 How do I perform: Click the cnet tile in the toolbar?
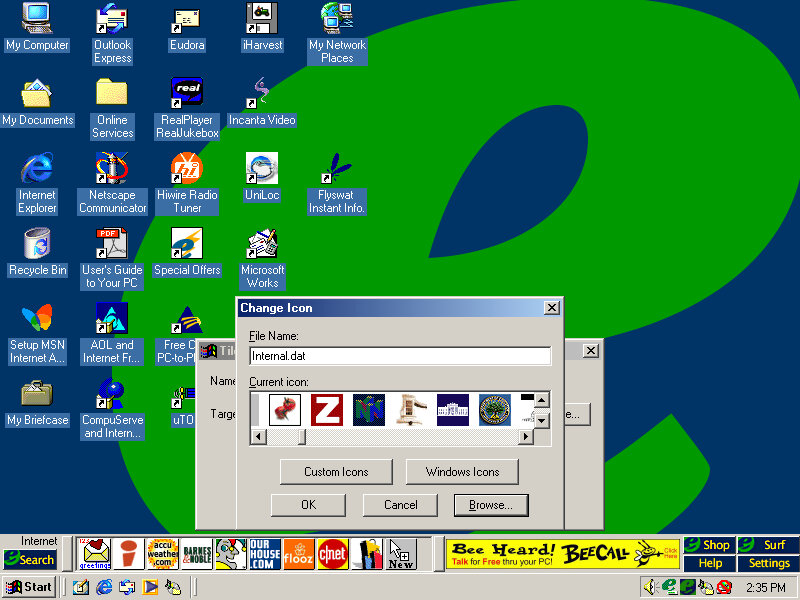point(332,554)
